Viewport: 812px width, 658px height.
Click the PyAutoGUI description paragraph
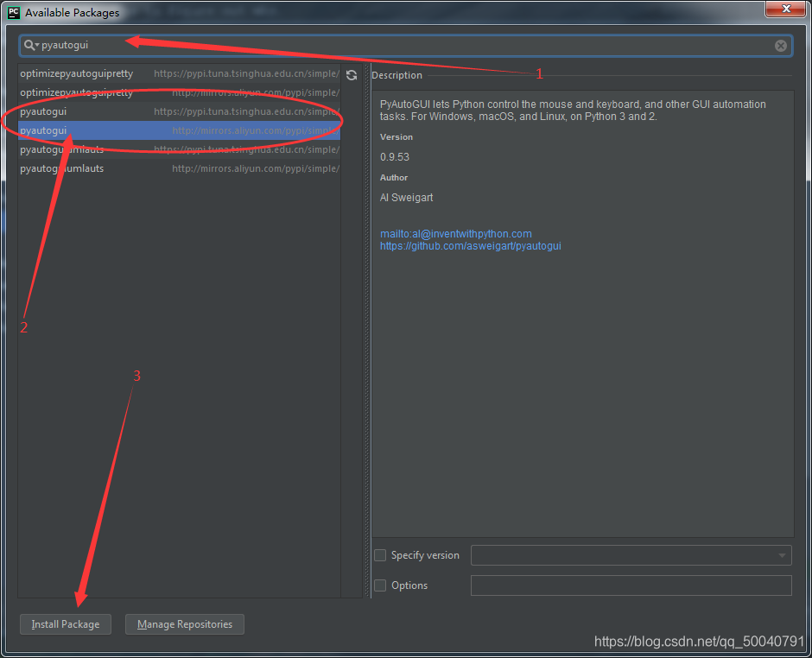coord(573,111)
